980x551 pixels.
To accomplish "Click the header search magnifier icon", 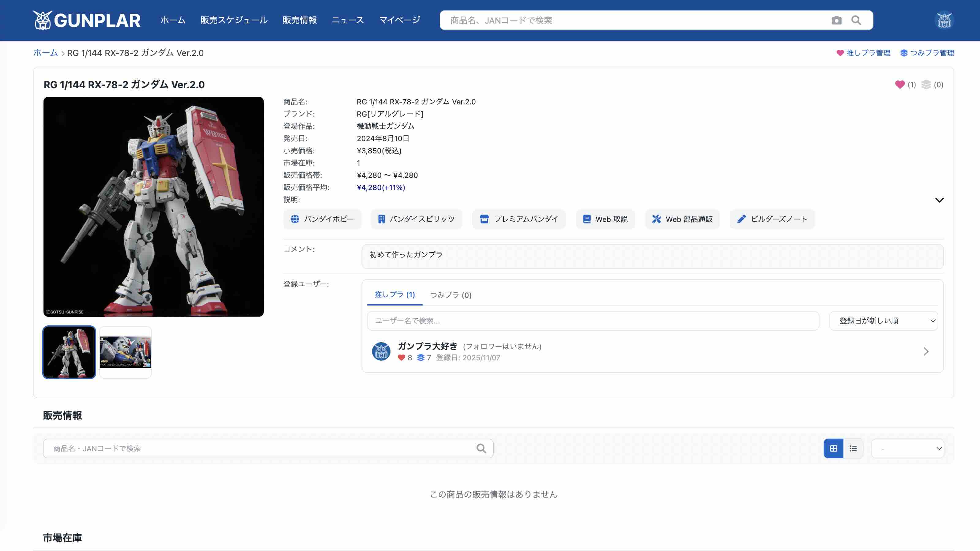I will [856, 20].
